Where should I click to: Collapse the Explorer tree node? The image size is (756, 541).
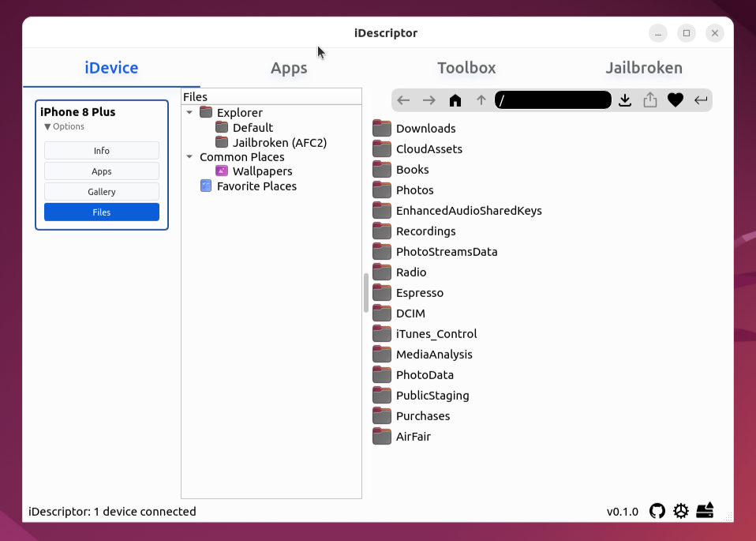(189, 112)
